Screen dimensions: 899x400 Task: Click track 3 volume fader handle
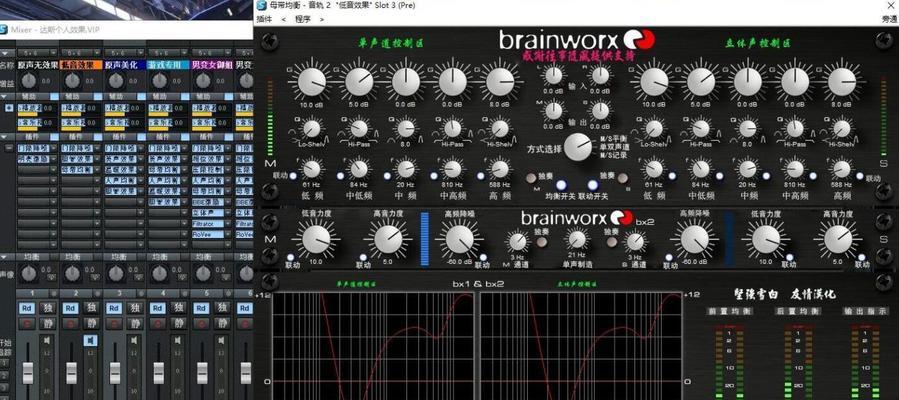click(115, 373)
